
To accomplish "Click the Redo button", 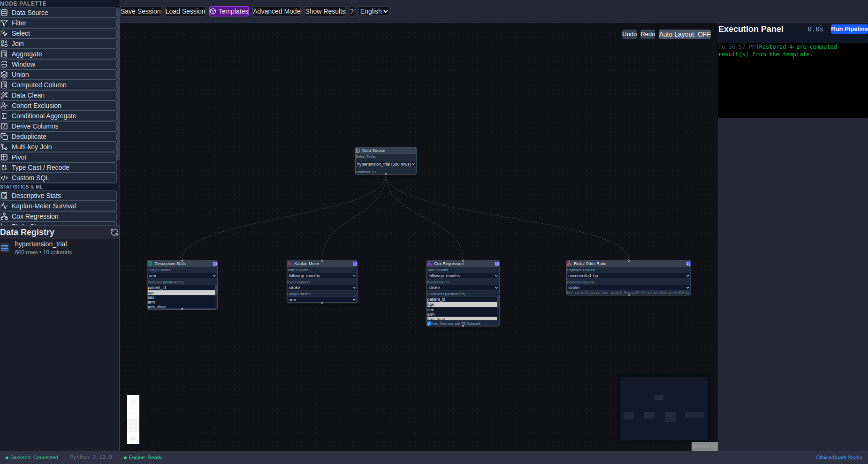I will coord(648,34).
